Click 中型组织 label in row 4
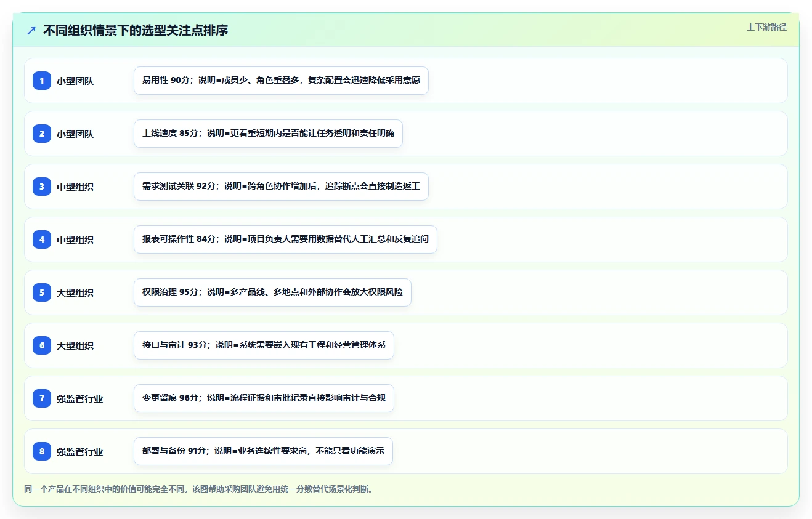812x519 pixels. [75, 239]
